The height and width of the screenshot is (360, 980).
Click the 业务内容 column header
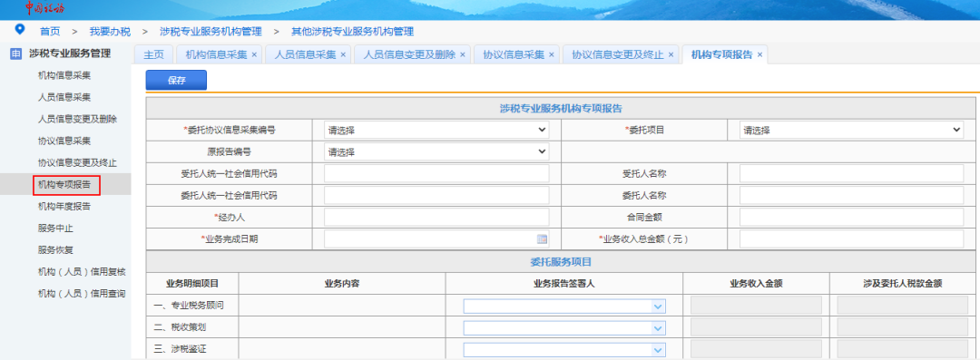coord(341,283)
